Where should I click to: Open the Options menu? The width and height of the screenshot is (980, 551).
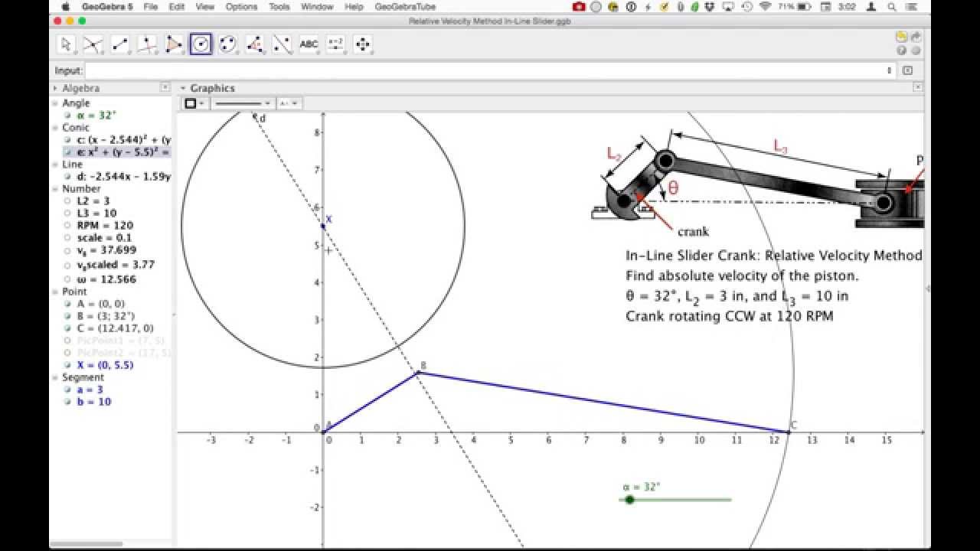point(242,7)
